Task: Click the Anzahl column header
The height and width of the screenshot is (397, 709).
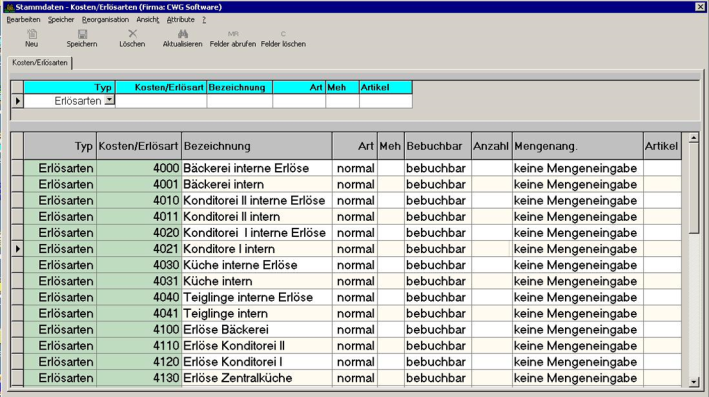Action: [x=492, y=146]
